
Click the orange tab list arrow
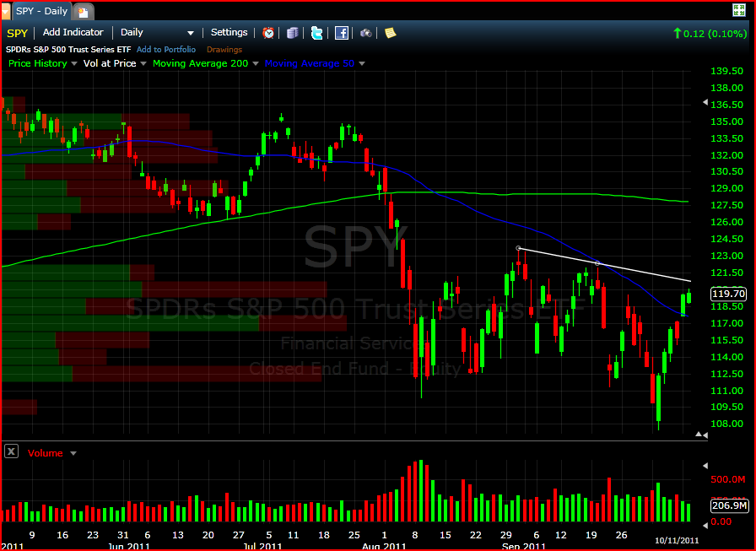click(x=5, y=11)
